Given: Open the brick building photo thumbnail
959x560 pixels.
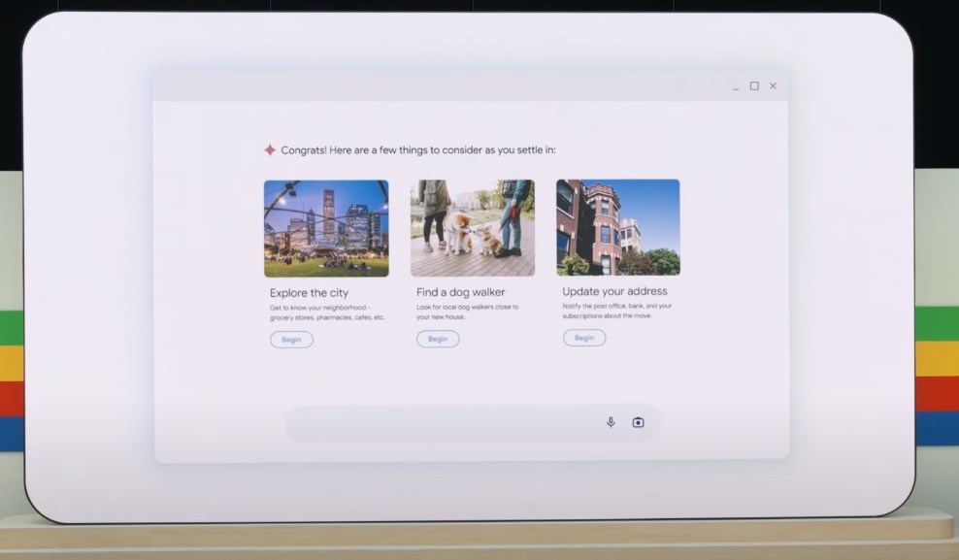Looking at the screenshot, I should point(617,227).
